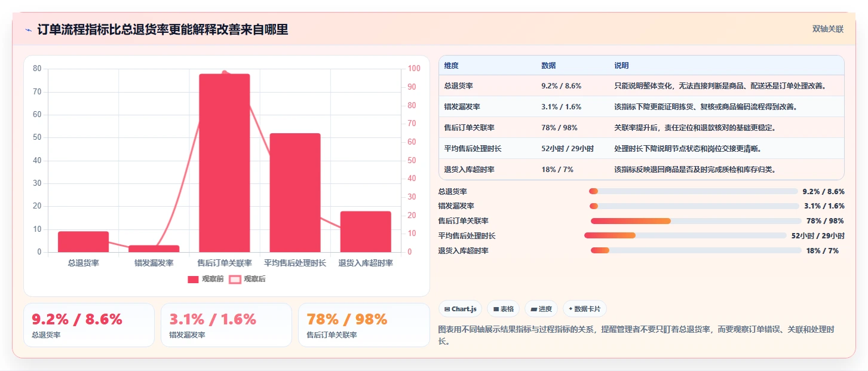Select the 售后订单关联率 bar in the chart

[x=225, y=163]
